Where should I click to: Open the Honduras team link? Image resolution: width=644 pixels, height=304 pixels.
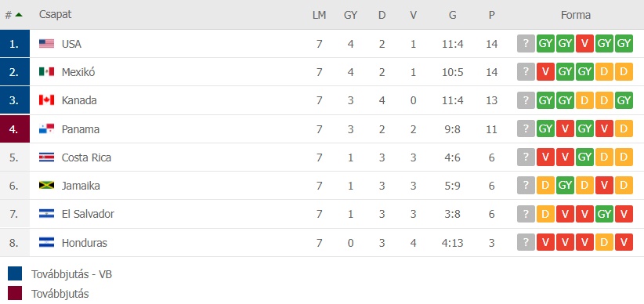pyautogui.click(x=84, y=243)
